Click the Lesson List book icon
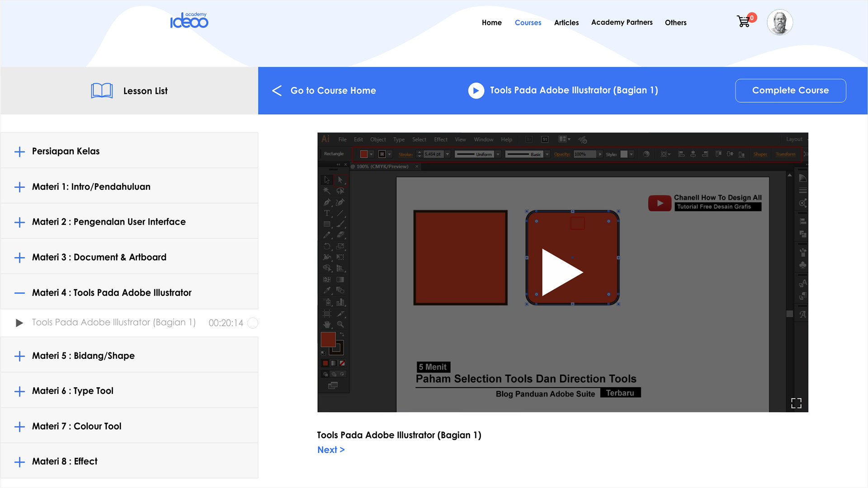This screenshot has width=868, height=488. pyautogui.click(x=102, y=91)
